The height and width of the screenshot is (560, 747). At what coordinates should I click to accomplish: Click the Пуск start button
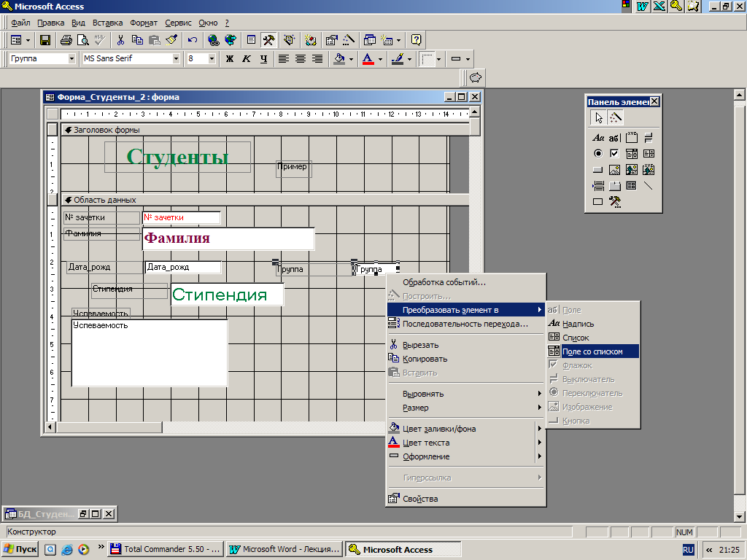(20, 549)
